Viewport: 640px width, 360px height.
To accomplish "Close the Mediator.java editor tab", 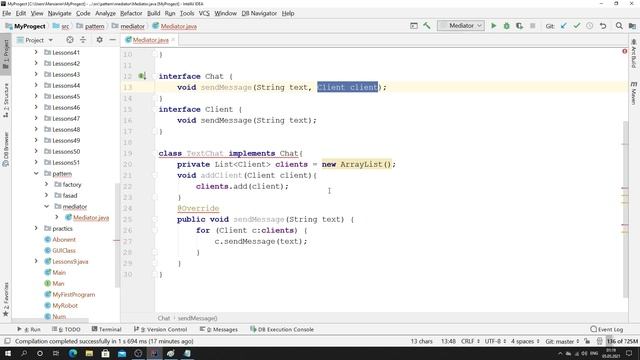I will coord(173,40).
